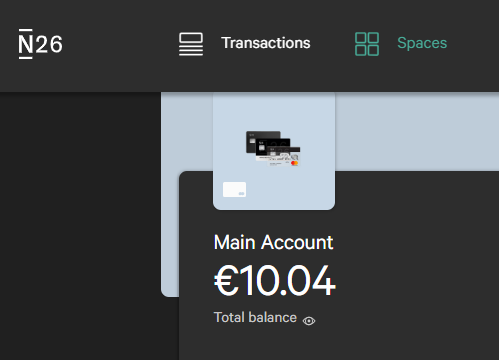Click empty space in the dark Main Account panel
This screenshot has width=499, height=360.
pos(417,267)
